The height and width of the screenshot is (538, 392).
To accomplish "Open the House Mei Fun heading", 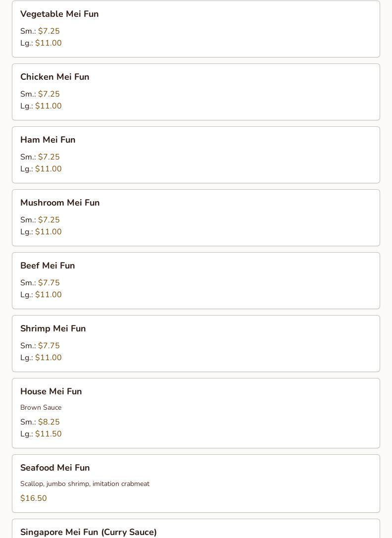I will point(51,391).
